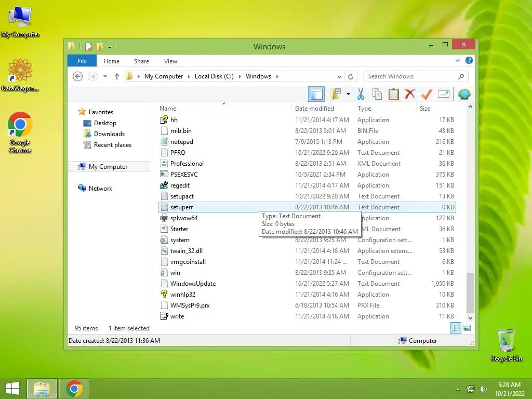Open Explorer help icon

469,60
